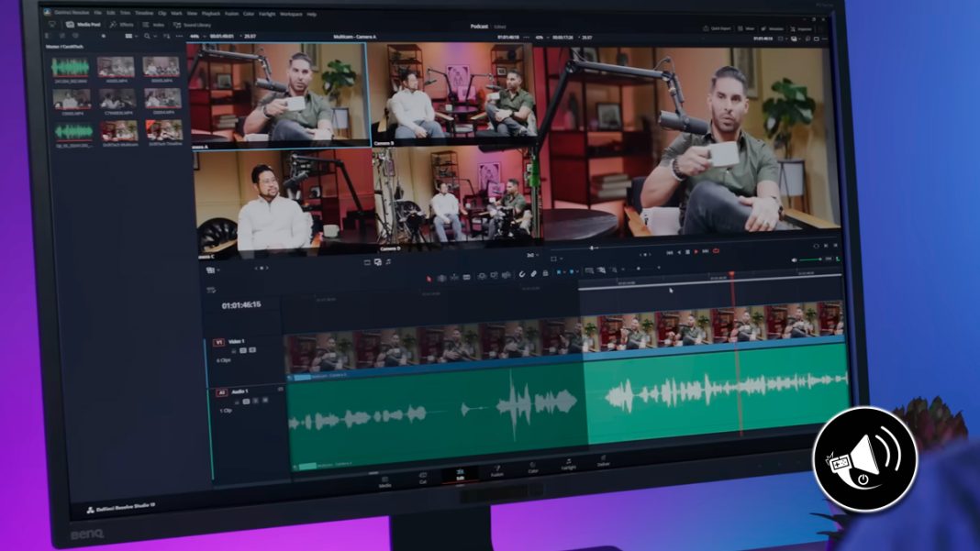
Task: Toggle the V1 video track destination
Action: 218,342
